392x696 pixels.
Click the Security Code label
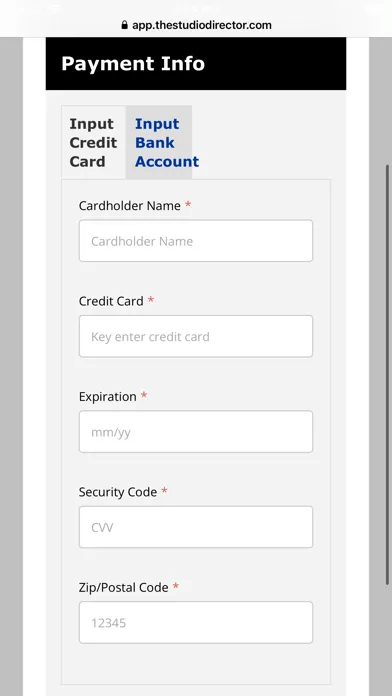(118, 492)
